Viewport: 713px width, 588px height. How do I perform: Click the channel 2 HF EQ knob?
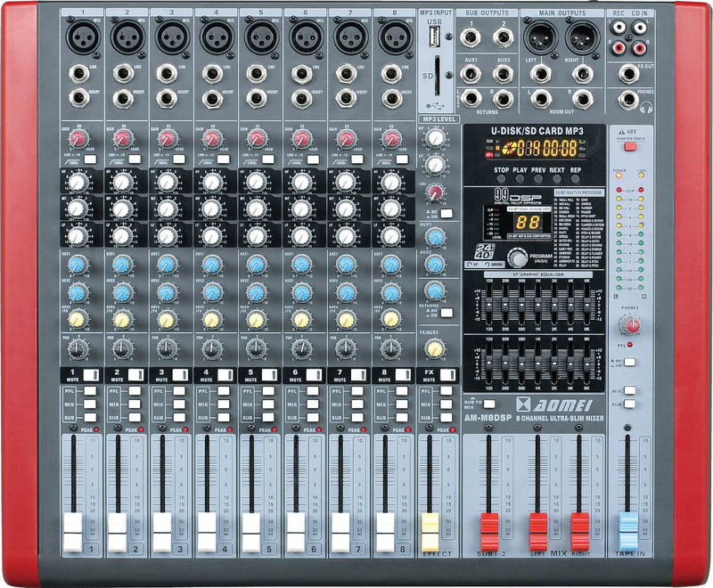click(x=123, y=183)
